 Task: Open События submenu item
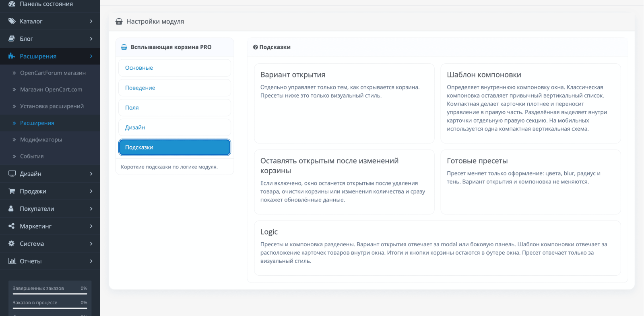[x=50, y=156]
